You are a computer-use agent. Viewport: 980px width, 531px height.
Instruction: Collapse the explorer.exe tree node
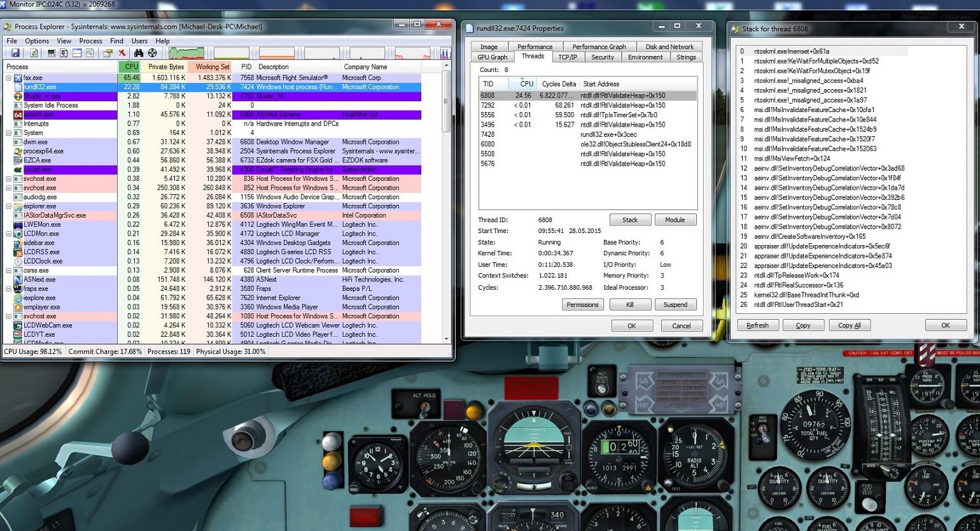point(8,206)
